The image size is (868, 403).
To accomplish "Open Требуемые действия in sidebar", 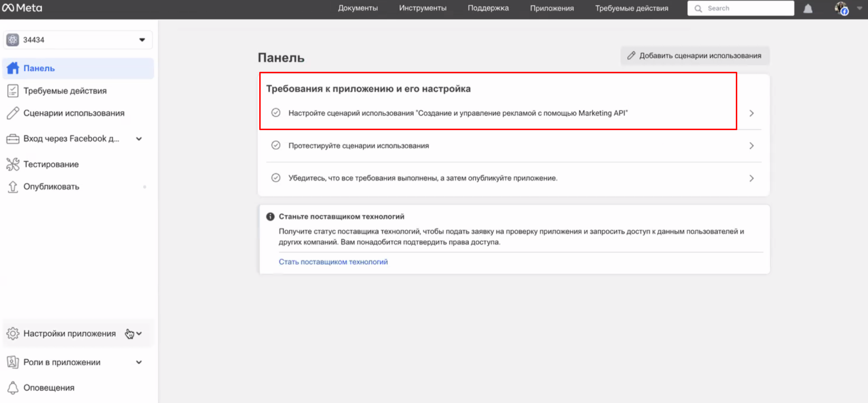I will (65, 91).
